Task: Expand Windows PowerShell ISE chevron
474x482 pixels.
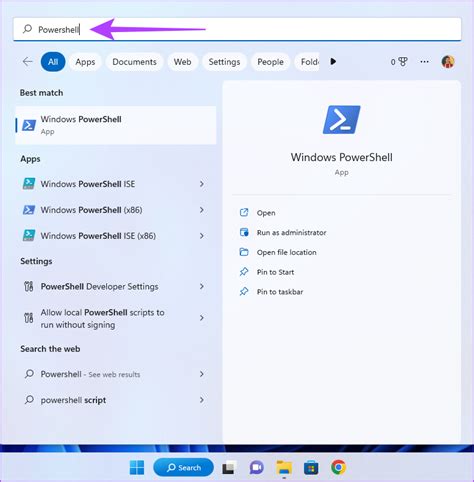Action: [202, 184]
